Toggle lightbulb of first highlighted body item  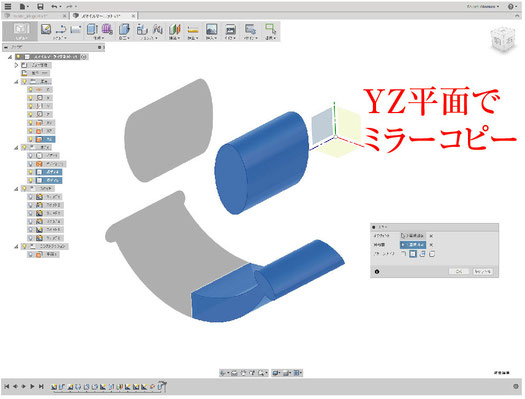coord(30,172)
